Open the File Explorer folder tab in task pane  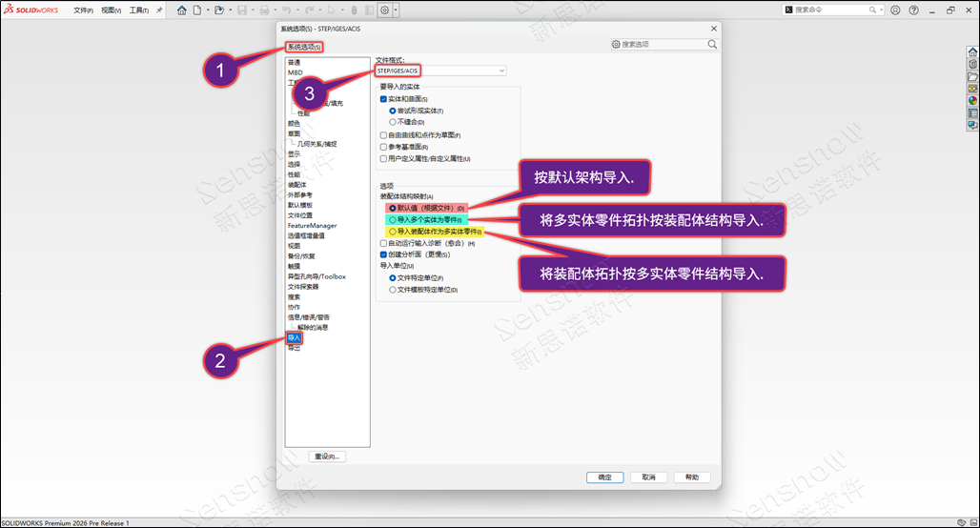tap(972, 76)
